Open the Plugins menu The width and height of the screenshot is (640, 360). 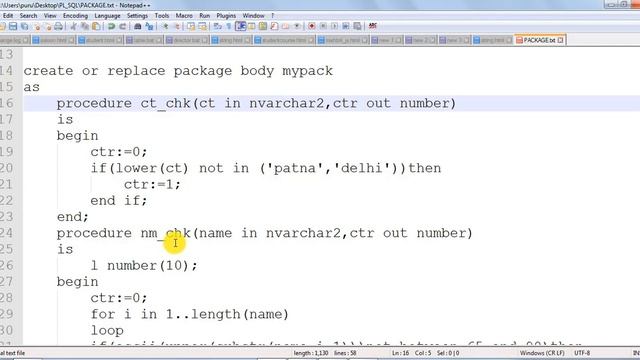click(x=226, y=16)
